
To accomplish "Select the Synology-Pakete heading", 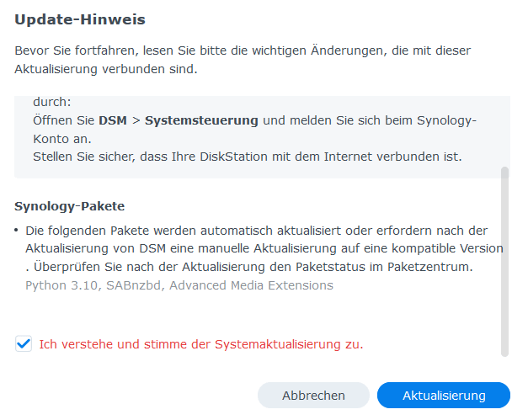I will click(x=70, y=206).
